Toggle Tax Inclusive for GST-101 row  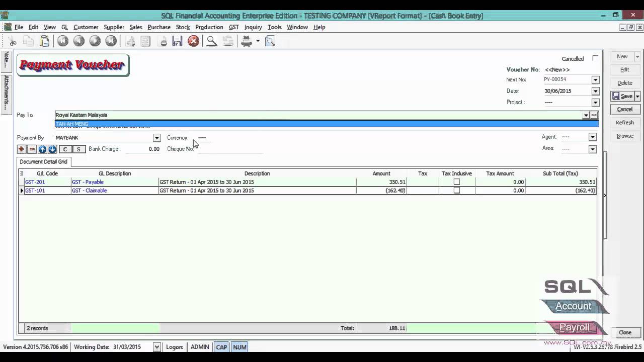(x=457, y=191)
